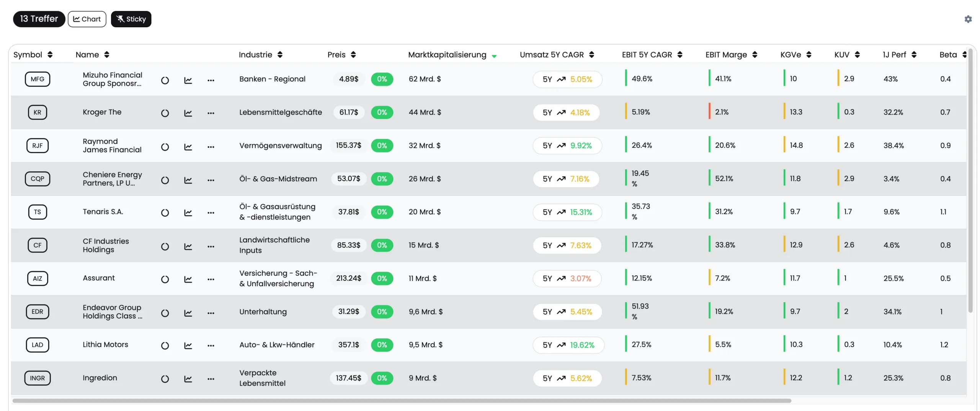This screenshot has width=980, height=411.
Task: Open the EDR symbol badge
Action: coord(37,311)
